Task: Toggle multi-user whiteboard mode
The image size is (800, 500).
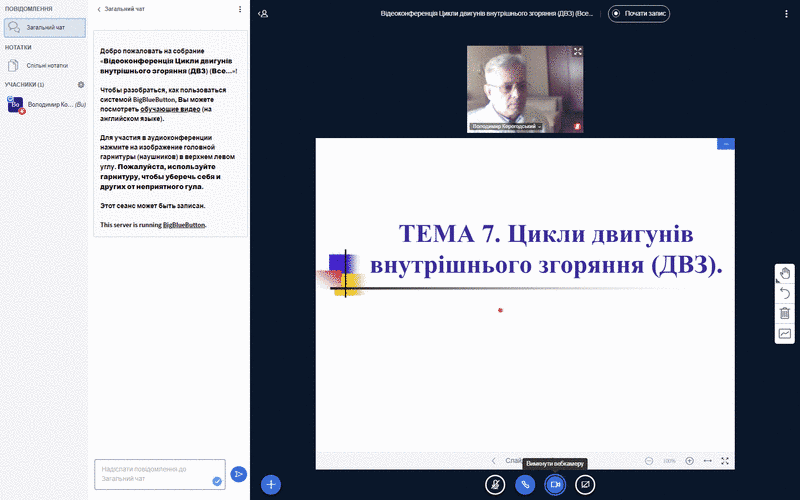Action: (785, 333)
